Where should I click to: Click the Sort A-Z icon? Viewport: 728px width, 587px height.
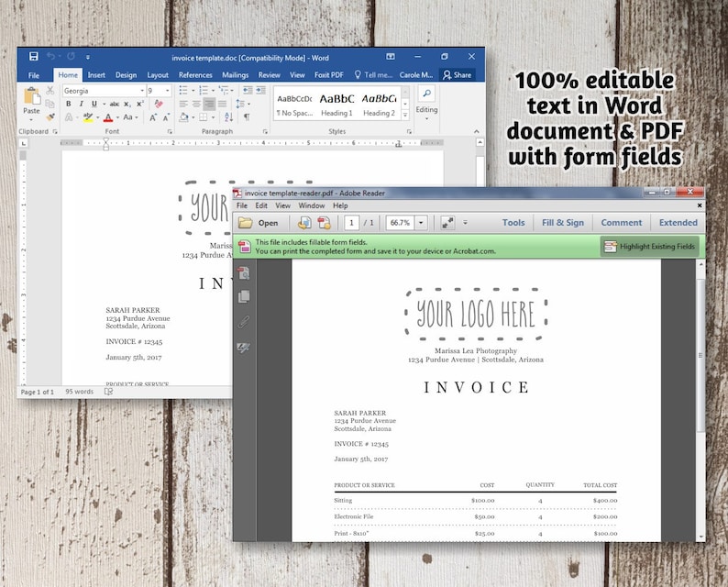pyautogui.click(x=228, y=117)
